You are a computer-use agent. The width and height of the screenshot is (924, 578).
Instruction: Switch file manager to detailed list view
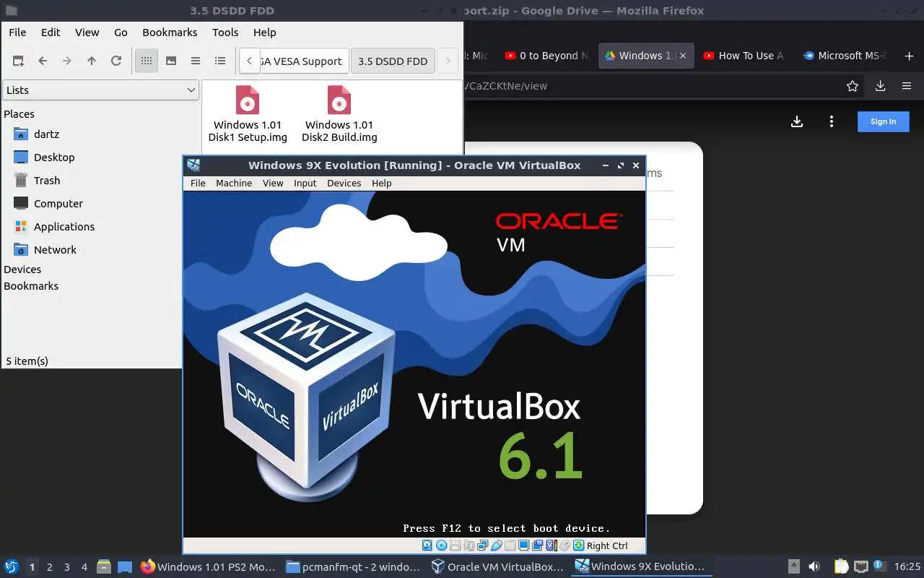[220, 61]
